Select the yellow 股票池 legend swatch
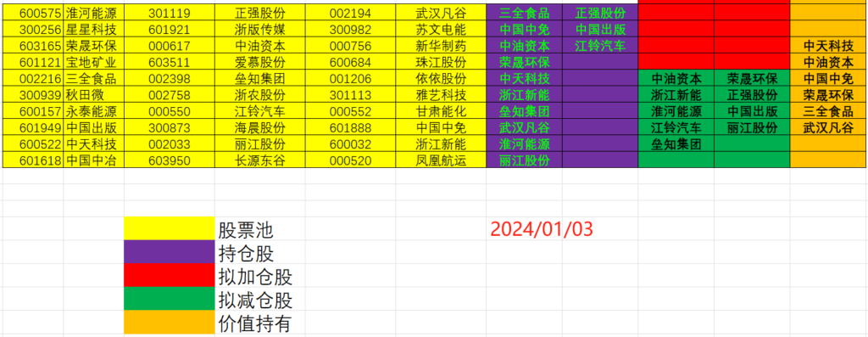 [169, 229]
